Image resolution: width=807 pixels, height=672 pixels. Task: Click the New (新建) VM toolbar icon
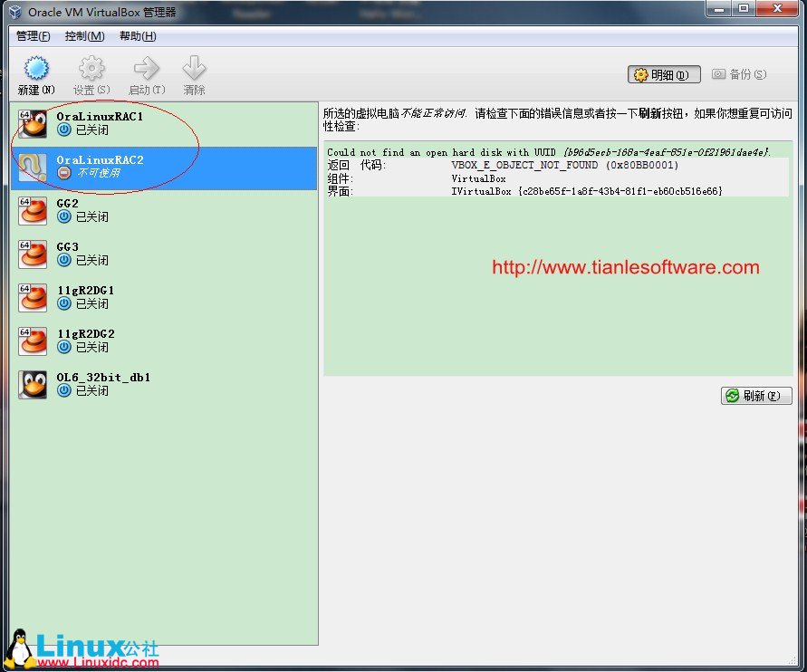tap(36, 69)
